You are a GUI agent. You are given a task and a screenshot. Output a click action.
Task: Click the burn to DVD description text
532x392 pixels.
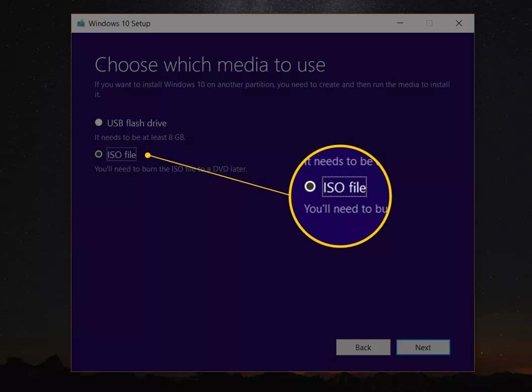(x=171, y=169)
